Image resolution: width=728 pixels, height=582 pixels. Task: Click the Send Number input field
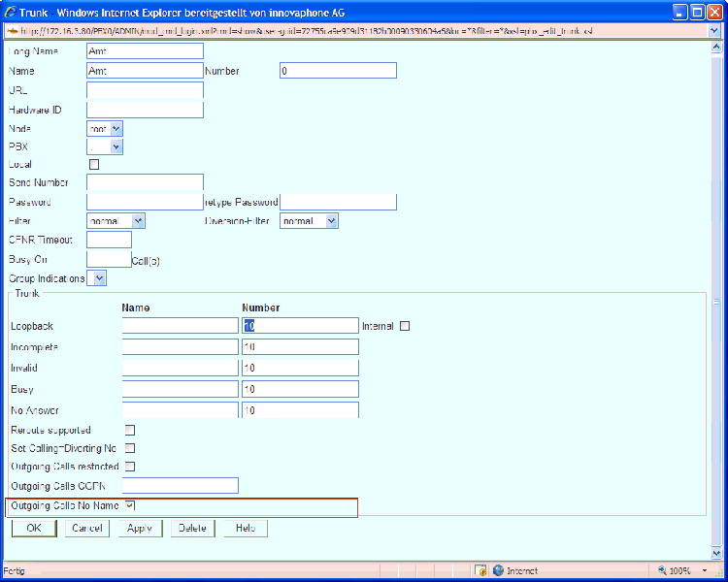(x=145, y=182)
